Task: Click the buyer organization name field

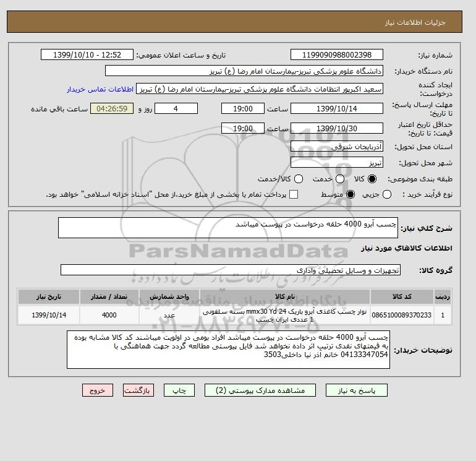Action: [244, 71]
